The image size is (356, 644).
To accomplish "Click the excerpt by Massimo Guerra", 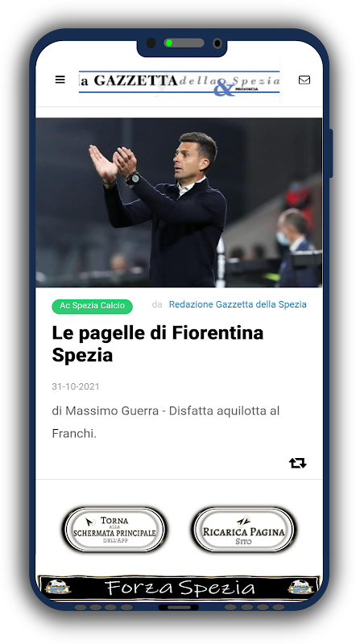I will coord(166,422).
